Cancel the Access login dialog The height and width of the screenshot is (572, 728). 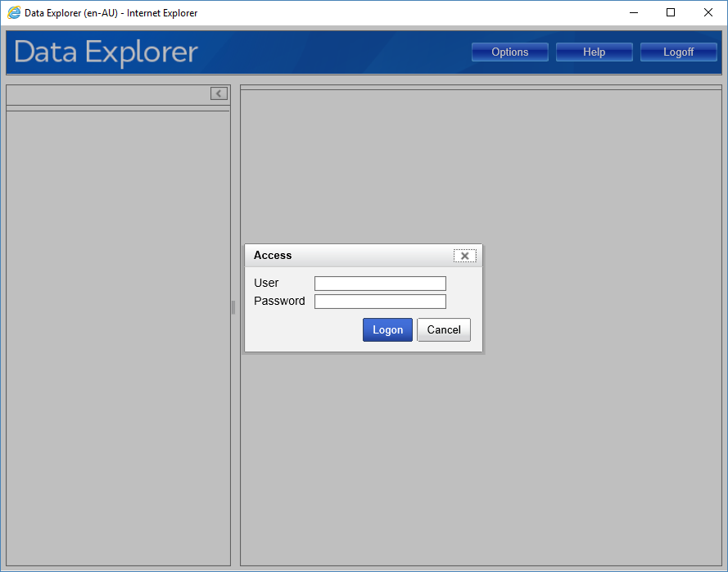click(x=444, y=329)
